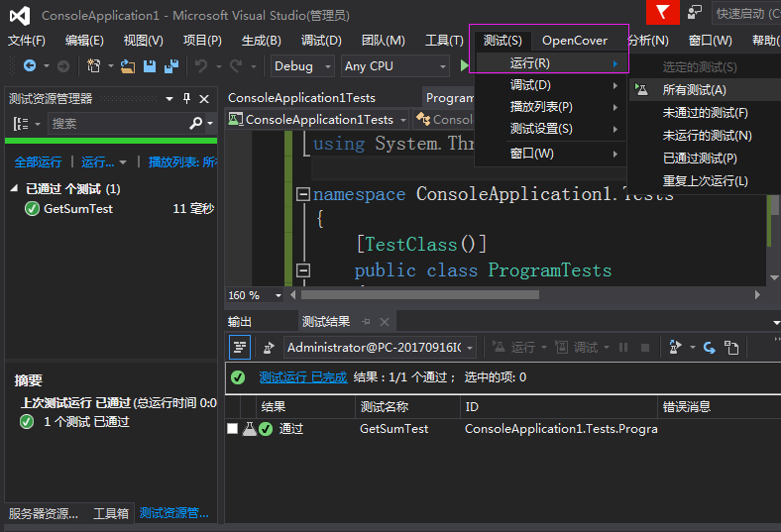
Task: Open the 文件(F) menu
Action: point(27,41)
